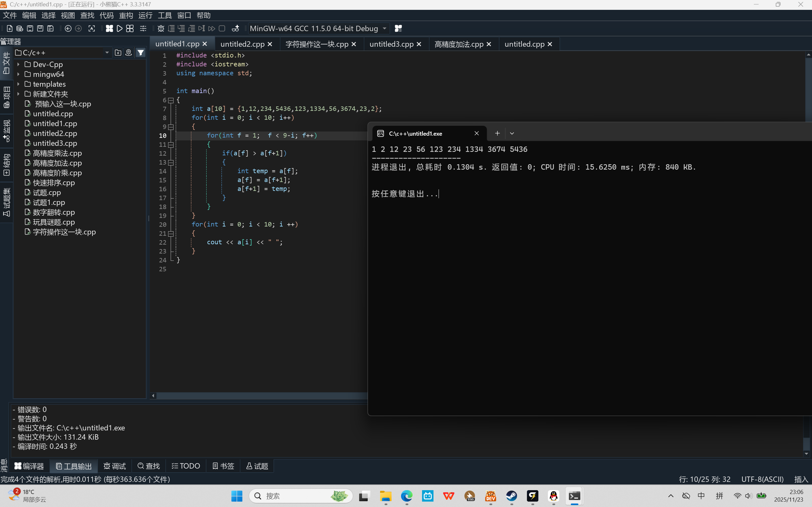
Task: Switch to the untitled3.cpp tab
Action: (x=391, y=44)
